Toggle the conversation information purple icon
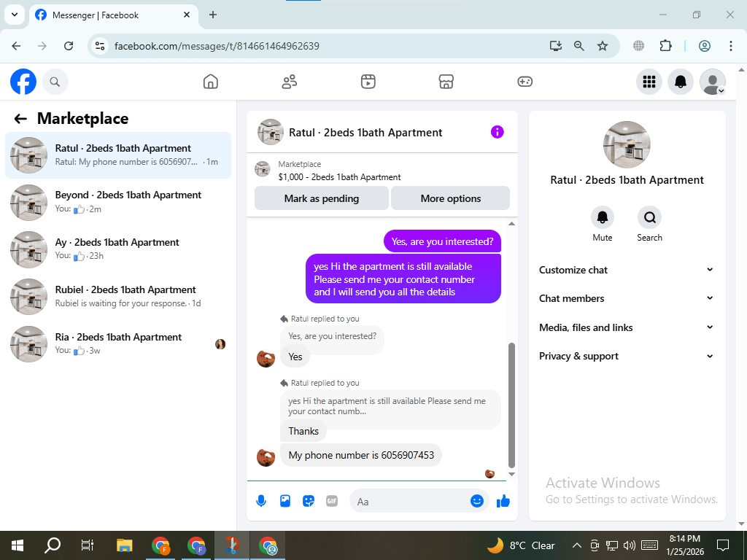 (x=497, y=132)
